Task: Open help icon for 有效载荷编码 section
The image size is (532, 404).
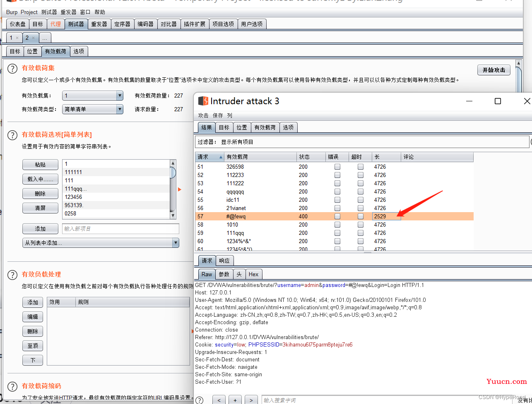Action: (13, 387)
